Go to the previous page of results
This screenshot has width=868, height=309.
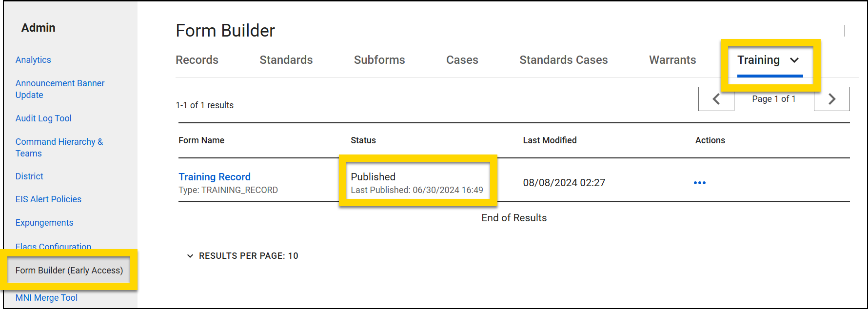716,99
